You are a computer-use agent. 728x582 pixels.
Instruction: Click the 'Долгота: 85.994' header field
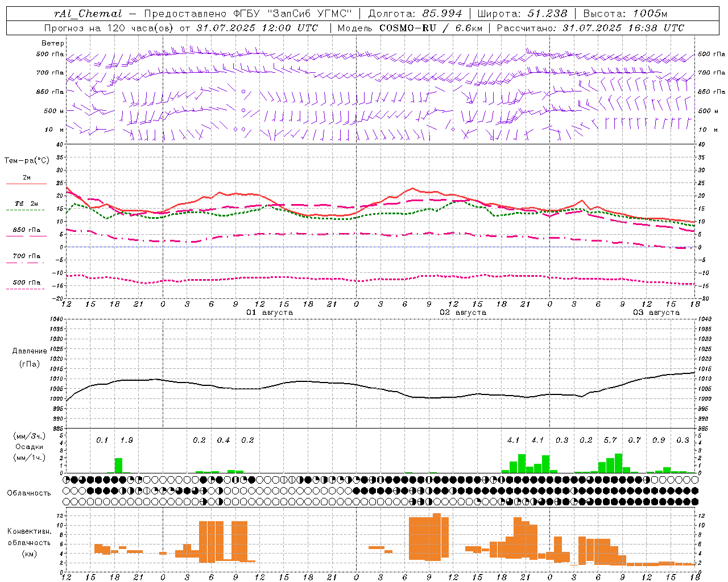click(415, 14)
